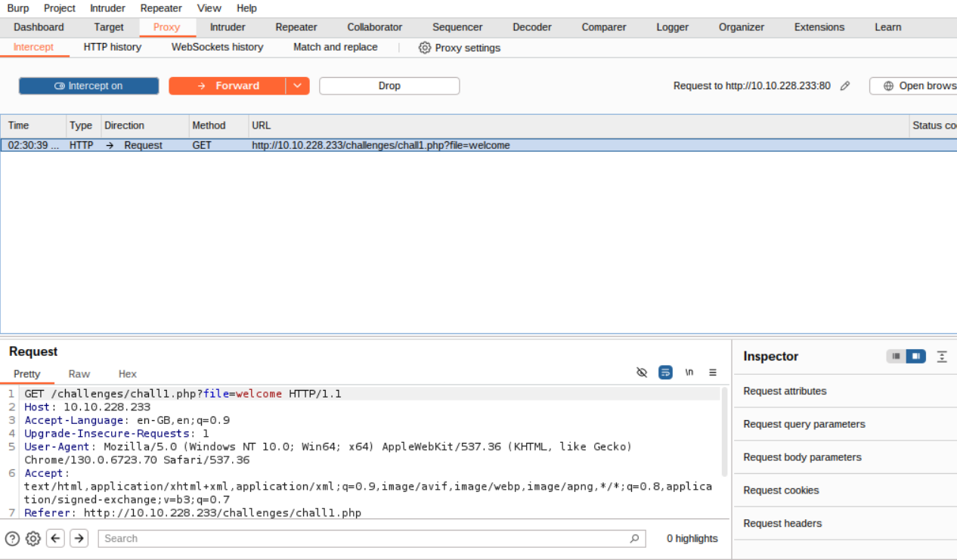The image size is (957, 560).
Task: Click the Host header line in request
Action: tap(87, 407)
